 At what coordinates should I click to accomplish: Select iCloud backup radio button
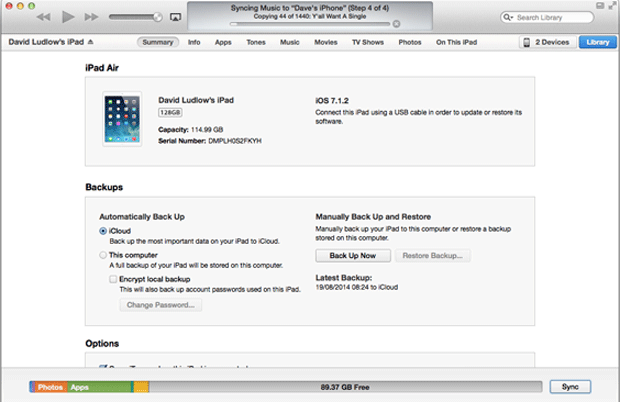(103, 231)
